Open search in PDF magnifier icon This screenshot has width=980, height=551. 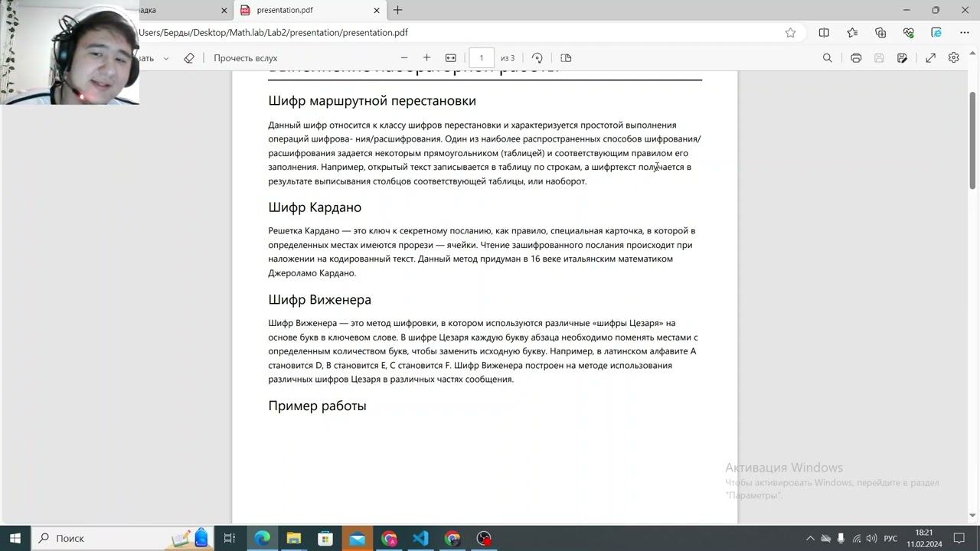pos(827,58)
